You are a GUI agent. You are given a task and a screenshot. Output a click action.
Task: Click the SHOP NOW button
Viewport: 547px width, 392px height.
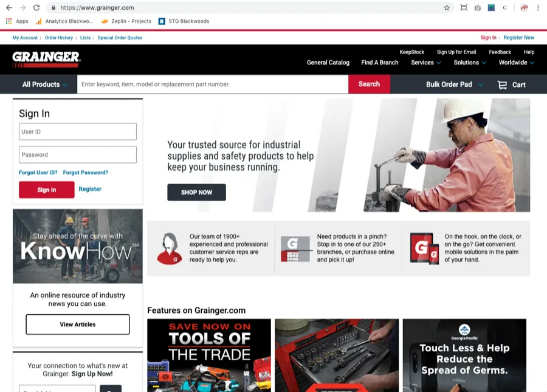click(x=197, y=192)
